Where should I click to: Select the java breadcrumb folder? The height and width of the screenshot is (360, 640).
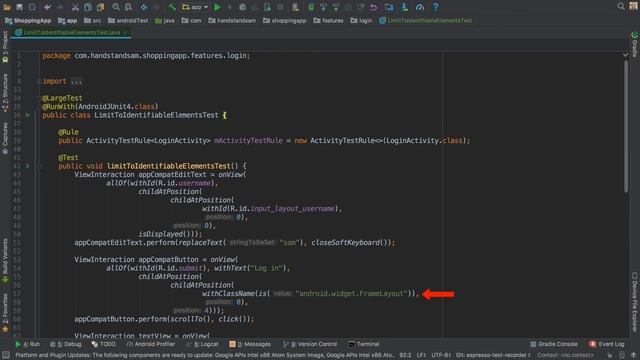(x=165, y=20)
